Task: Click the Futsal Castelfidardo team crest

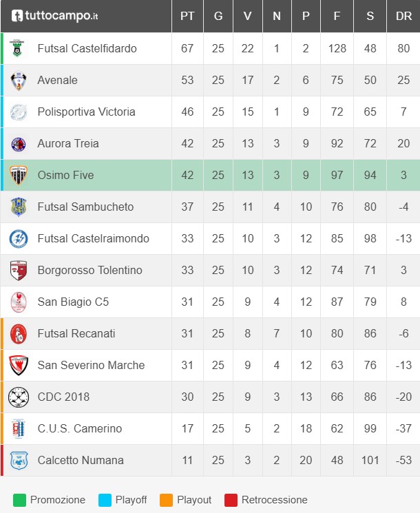Action: 18,49
